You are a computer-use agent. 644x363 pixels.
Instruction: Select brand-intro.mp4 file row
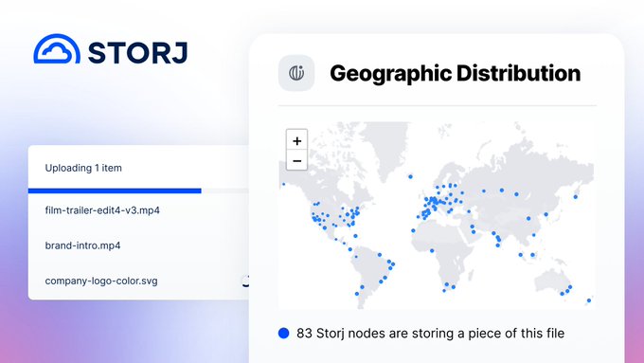tap(138, 245)
